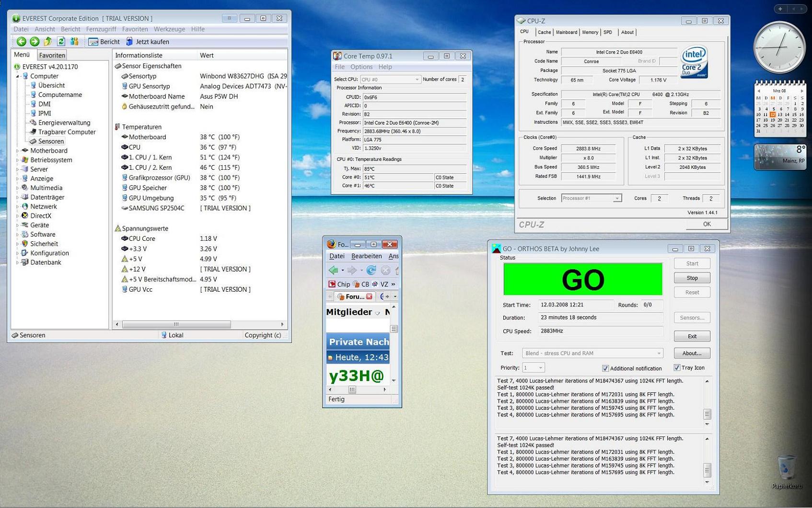The image size is (812, 508).
Task: Click Jetzt kaufen in EVEREST toolbar
Action: [147, 42]
